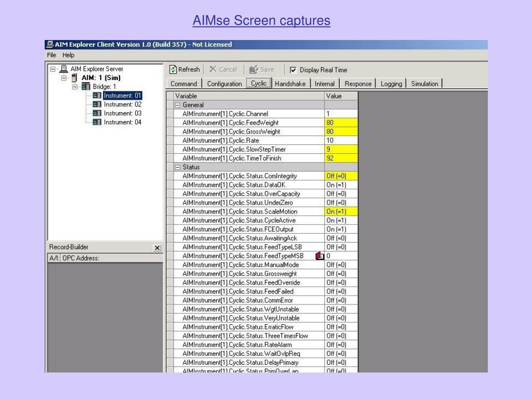Click red icon beside FeedTypeMSB value
This screenshot has height=399, width=532.
tap(320, 256)
